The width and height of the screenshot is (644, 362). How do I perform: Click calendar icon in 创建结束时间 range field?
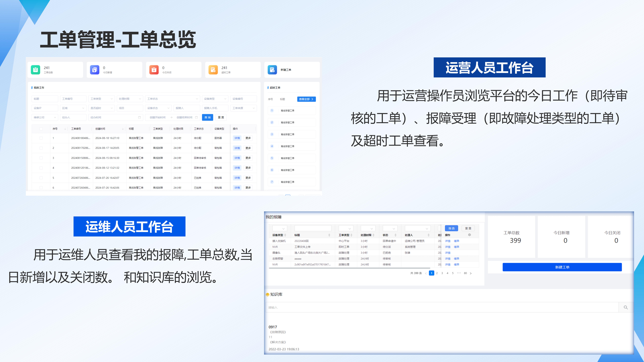(196, 117)
